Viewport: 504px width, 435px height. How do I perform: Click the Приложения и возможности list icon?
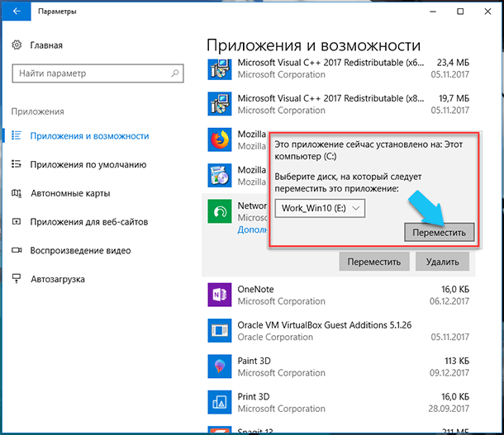[17, 135]
